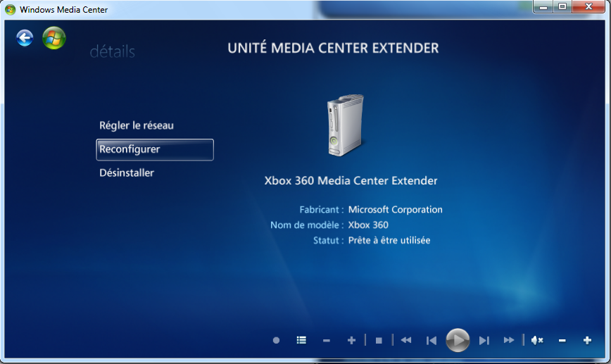Viewport: 611px width, 364px height.
Task: Hit the round Play button
Action: click(x=458, y=340)
